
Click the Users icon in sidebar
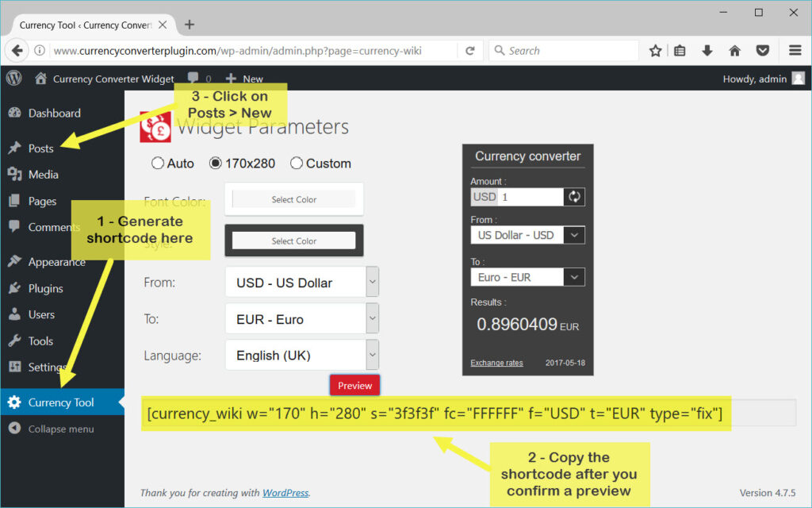(14, 314)
